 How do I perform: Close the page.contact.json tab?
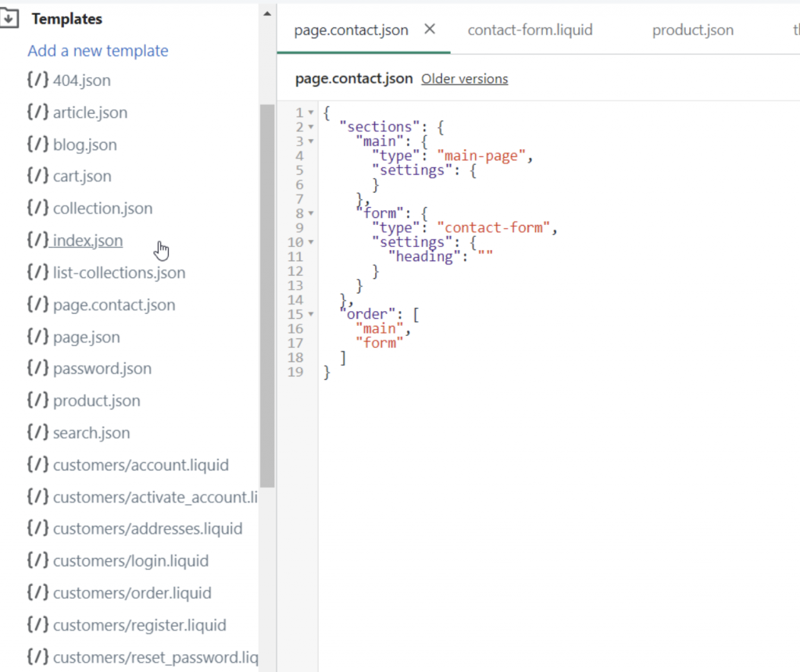(x=428, y=29)
